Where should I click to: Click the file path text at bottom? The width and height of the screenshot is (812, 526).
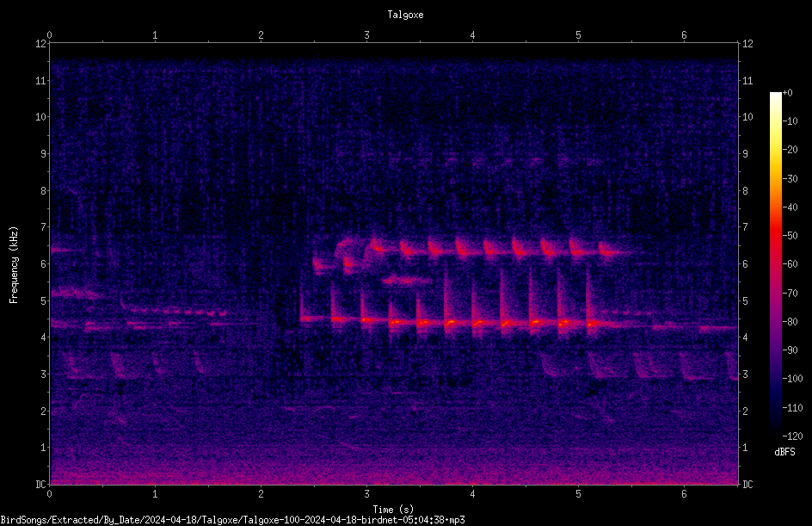click(232, 520)
